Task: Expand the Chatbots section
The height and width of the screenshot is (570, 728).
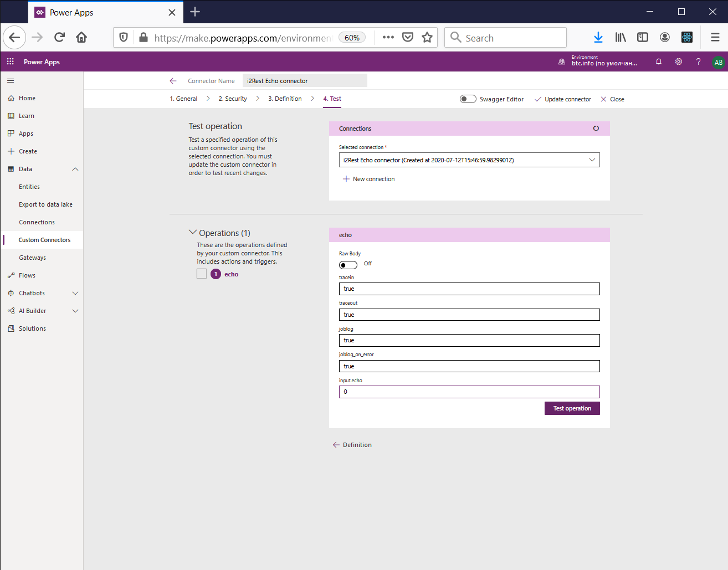Action: (75, 293)
